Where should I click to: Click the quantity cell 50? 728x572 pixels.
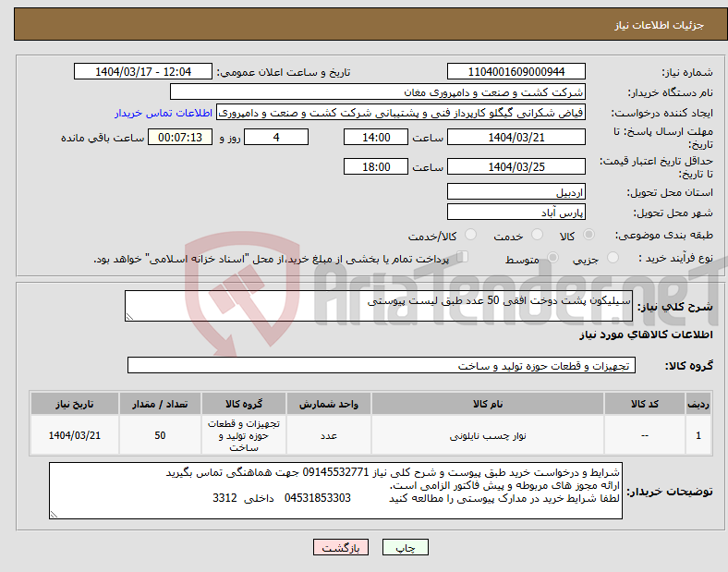click(160, 435)
